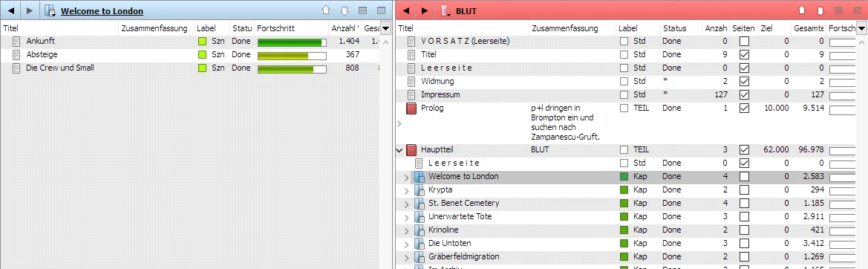Click folder icon of St. Benet Cemetery
This screenshot has width=868, height=269.
[420, 203]
